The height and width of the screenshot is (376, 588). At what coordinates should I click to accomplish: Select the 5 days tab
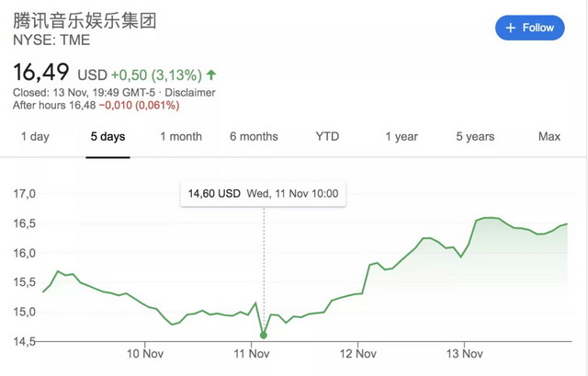(x=107, y=136)
